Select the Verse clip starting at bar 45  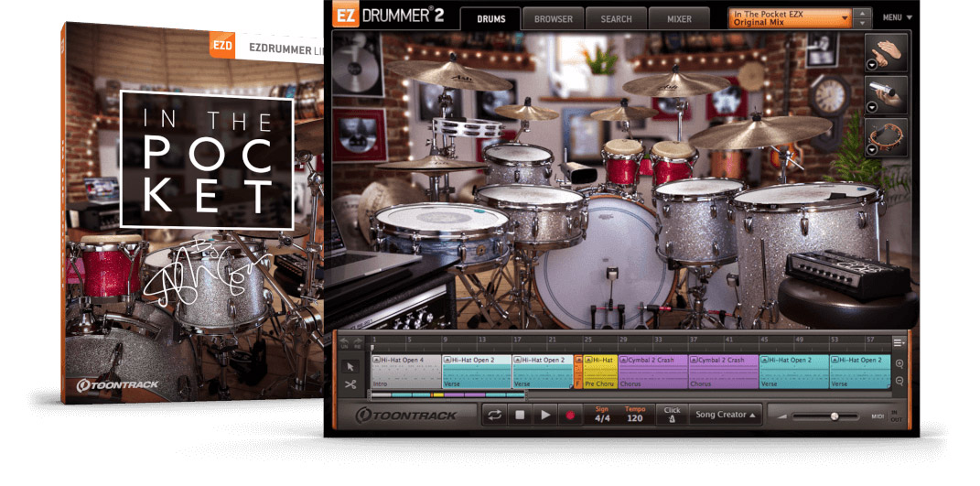(794, 373)
